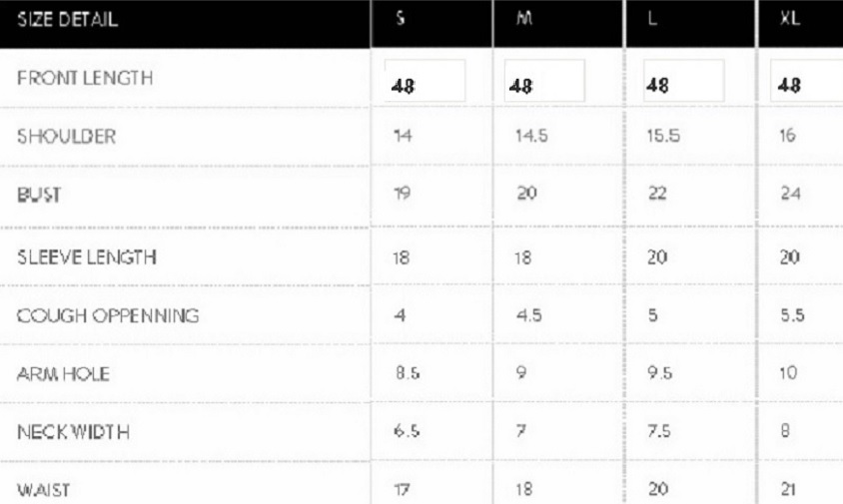Viewport: 843px width, 504px height.
Task: Select the Front Length field under column L
Action: (684, 81)
